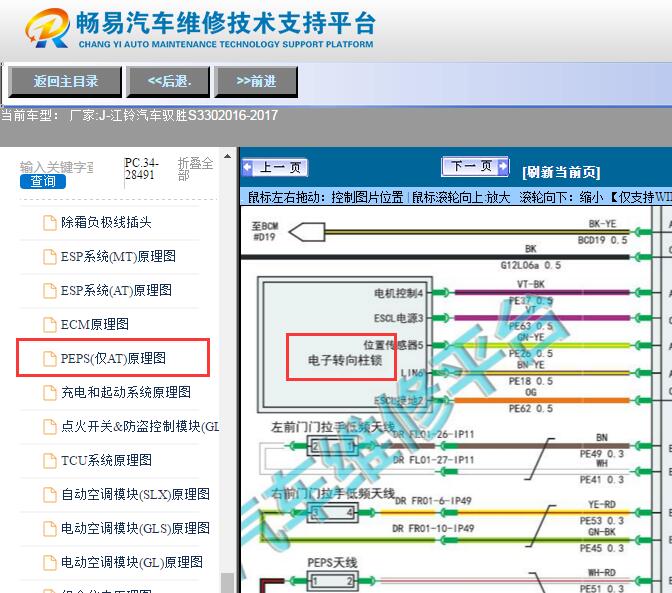
Task: Click the PEPS天线 label
Action: click(x=332, y=563)
